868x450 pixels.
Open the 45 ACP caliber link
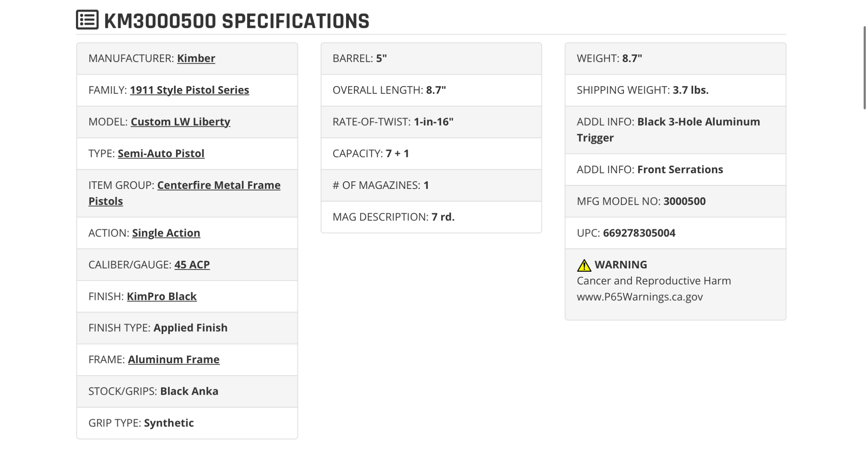pyautogui.click(x=192, y=264)
